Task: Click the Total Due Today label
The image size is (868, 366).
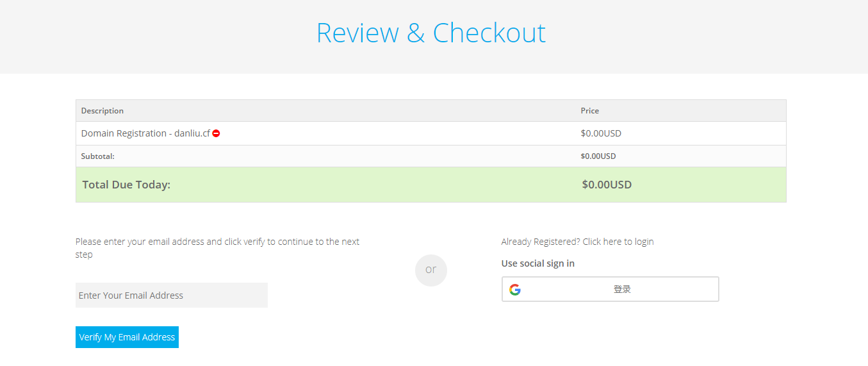Action: pos(126,185)
